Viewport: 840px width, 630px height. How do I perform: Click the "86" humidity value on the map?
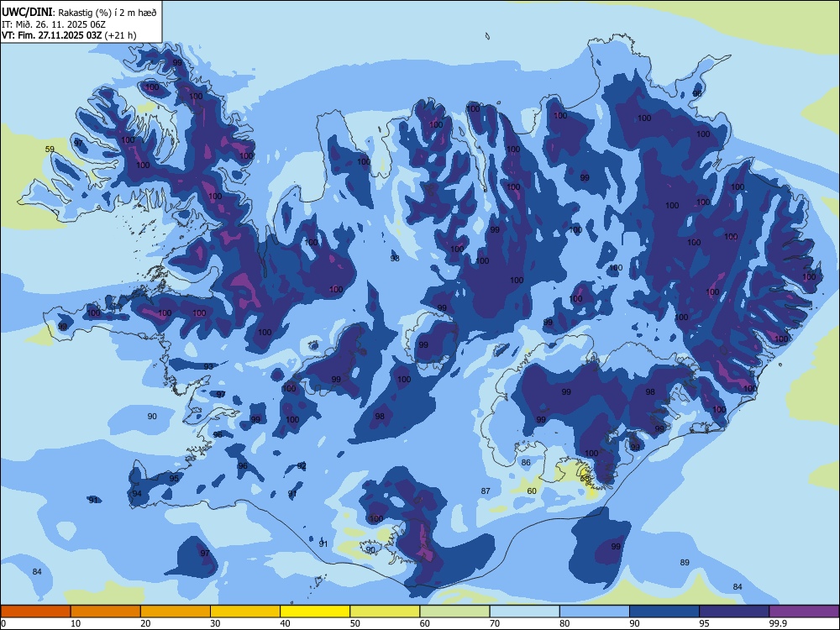click(526, 462)
